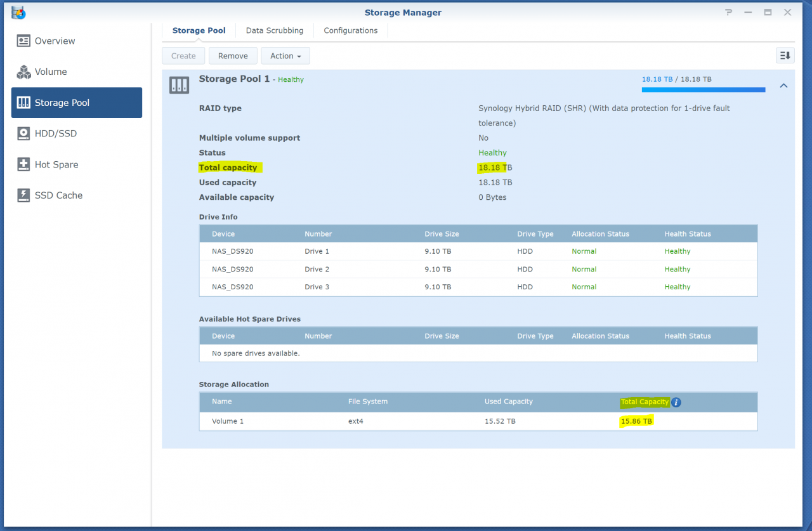The image size is (812, 531).
Task: Open the Volume section icon
Action: pyautogui.click(x=23, y=72)
